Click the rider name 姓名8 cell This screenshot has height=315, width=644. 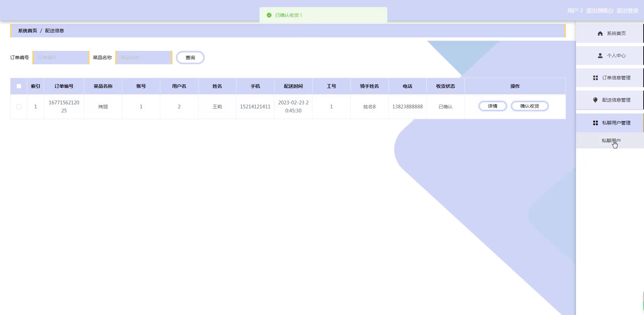coord(369,107)
